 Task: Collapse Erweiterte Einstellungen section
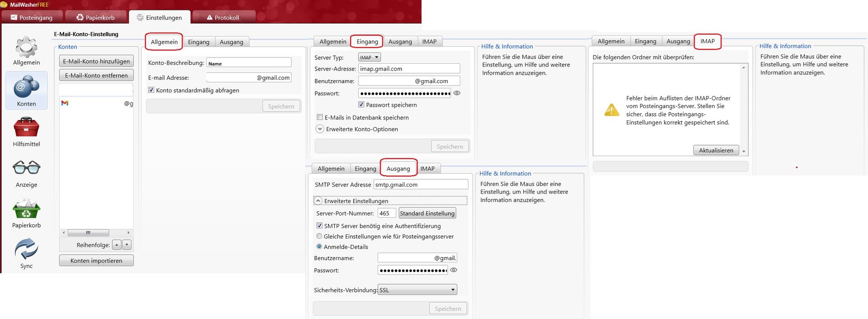tap(318, 200)
